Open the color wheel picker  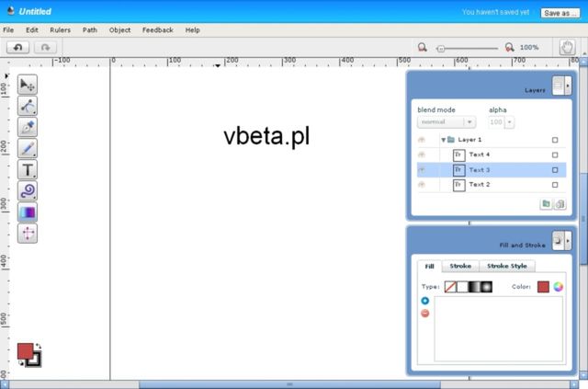558,287
